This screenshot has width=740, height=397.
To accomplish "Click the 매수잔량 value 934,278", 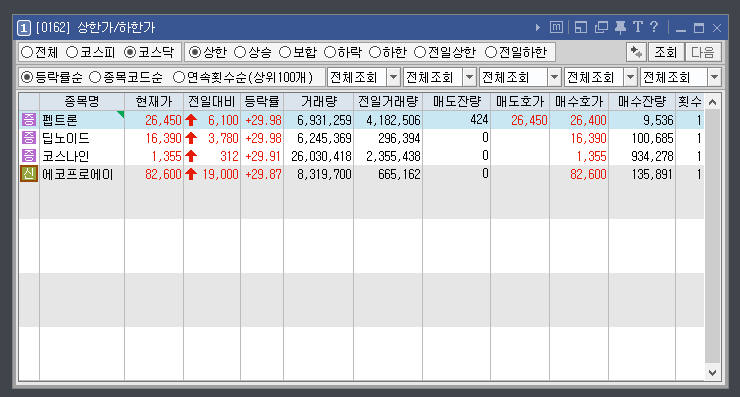I will point(652,156).
